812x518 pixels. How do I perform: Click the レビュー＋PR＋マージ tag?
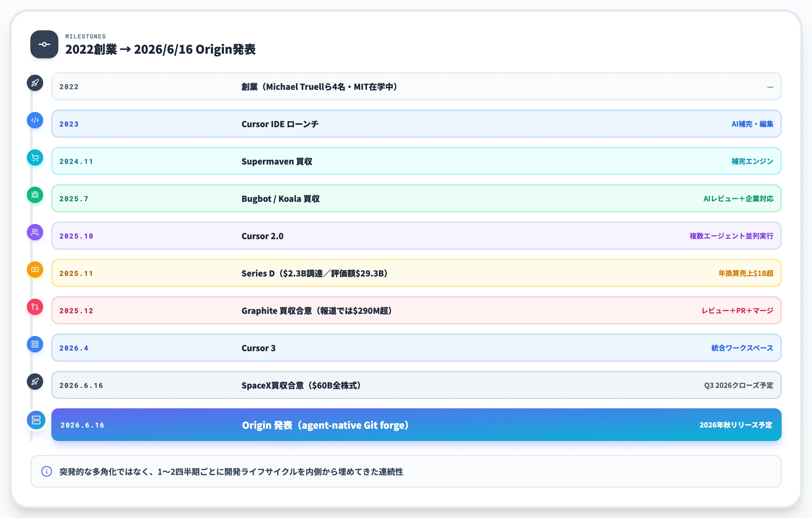[x=737, y=311]
